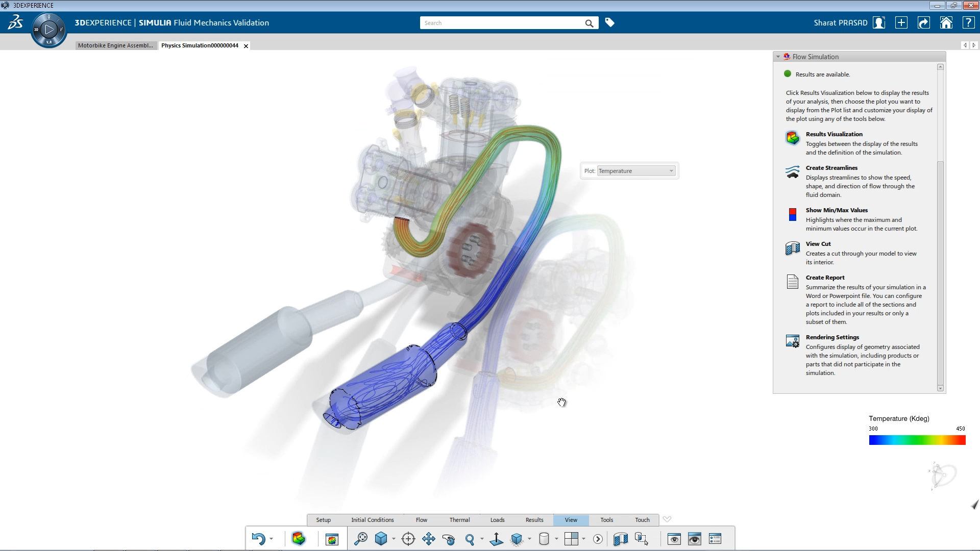Click the Home button in top bar
Image resolution: width=980 pixels, height=551 pixels.
[x=946, y=23]
